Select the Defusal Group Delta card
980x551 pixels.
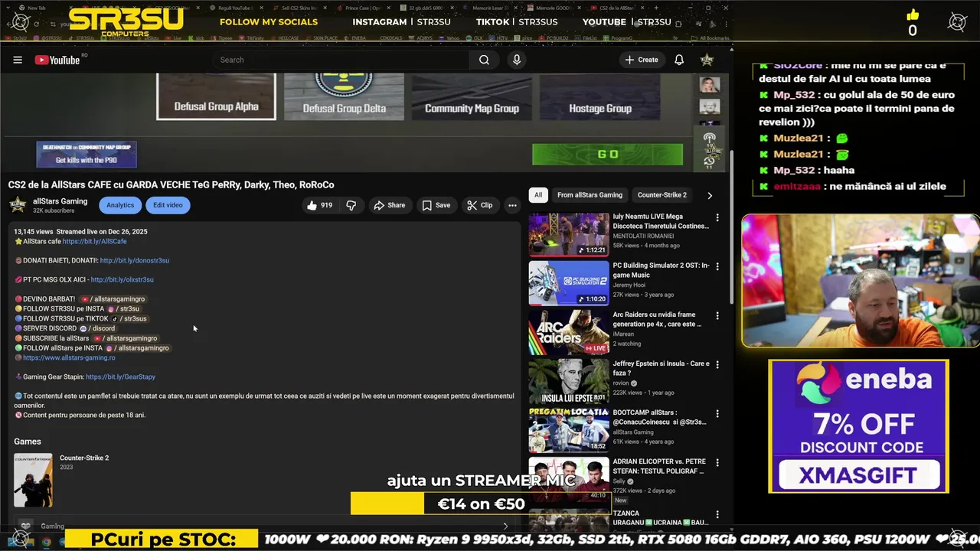(x=344, y=97)
